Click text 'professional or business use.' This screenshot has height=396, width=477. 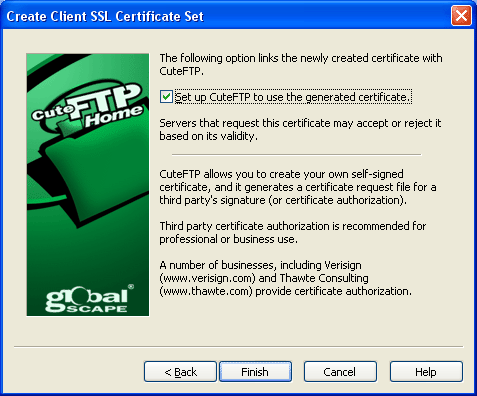[x=228, y=239]
